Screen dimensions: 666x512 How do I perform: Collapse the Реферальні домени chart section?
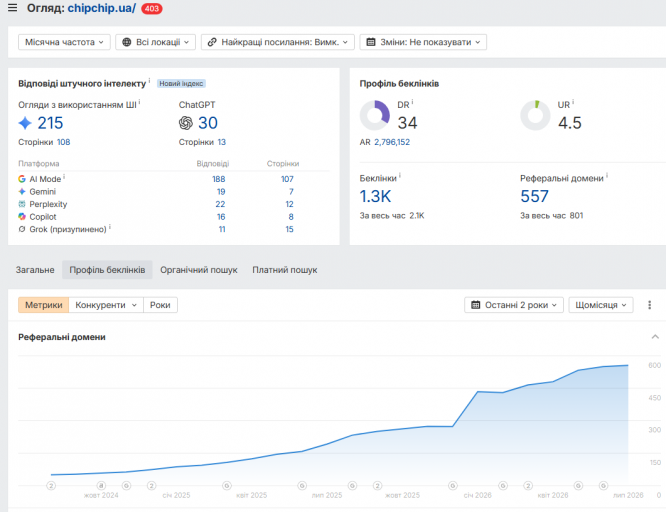[655, 337]
